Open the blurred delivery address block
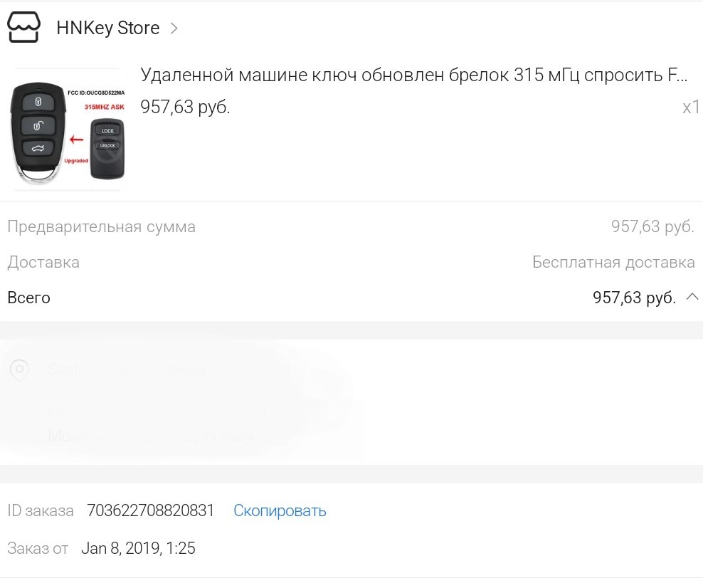This screenshot has width=703, height=588. click(x=178, y=402)
